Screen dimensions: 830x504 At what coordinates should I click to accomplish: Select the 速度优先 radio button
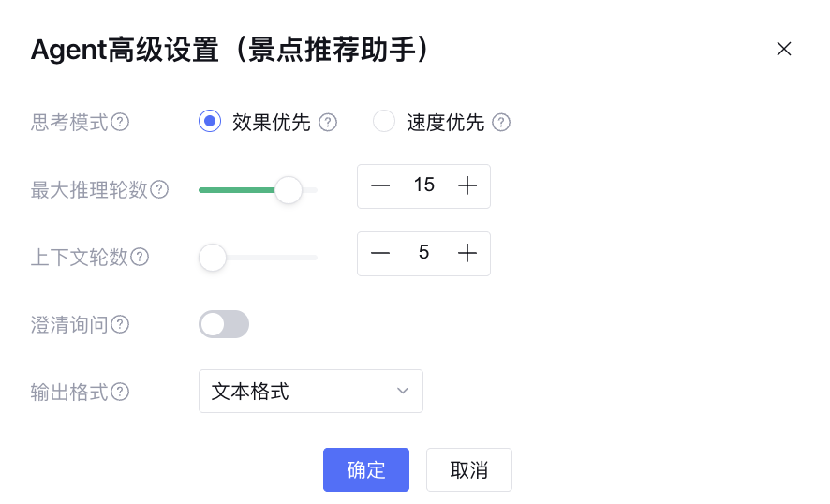coord(384,122)
